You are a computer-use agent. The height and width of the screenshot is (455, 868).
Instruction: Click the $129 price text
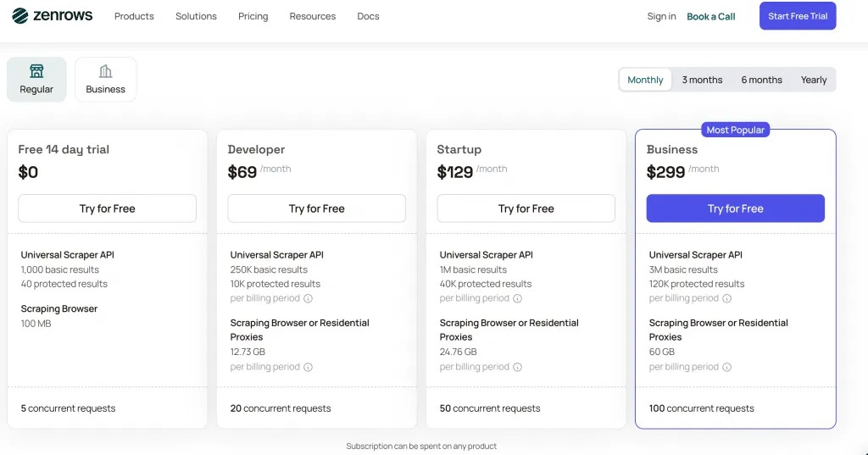tap(455, 172)
